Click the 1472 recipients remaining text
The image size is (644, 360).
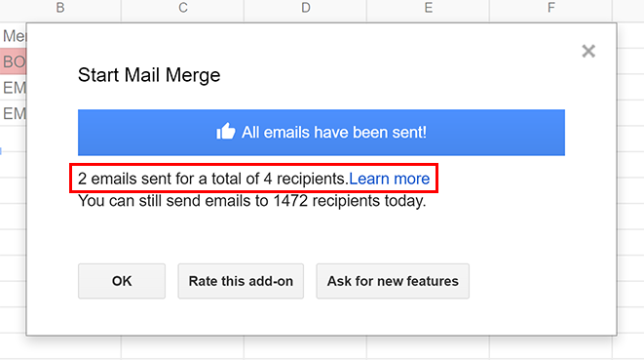(252, 201)
